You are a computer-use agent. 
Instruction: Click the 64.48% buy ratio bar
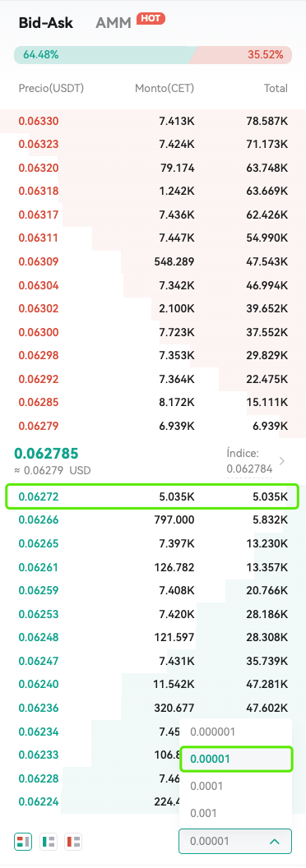click(x=104, y=55)
